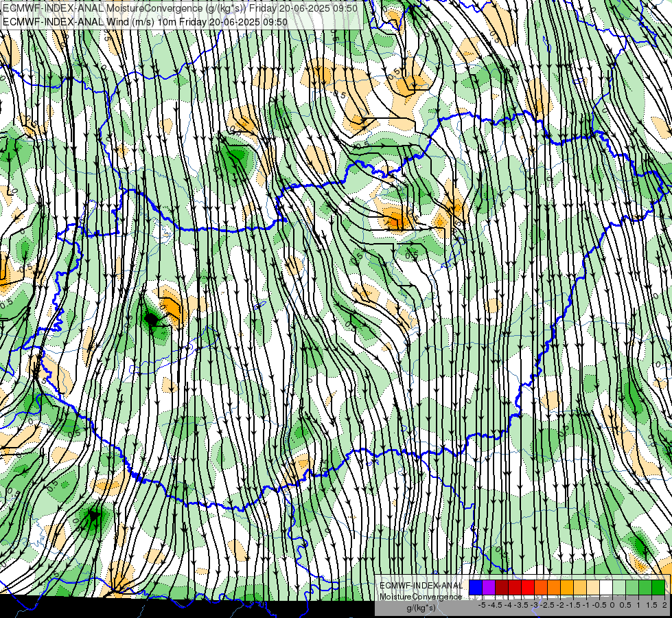
Task: Click the legend tick value '-2.5'
Action: point(547,605)
